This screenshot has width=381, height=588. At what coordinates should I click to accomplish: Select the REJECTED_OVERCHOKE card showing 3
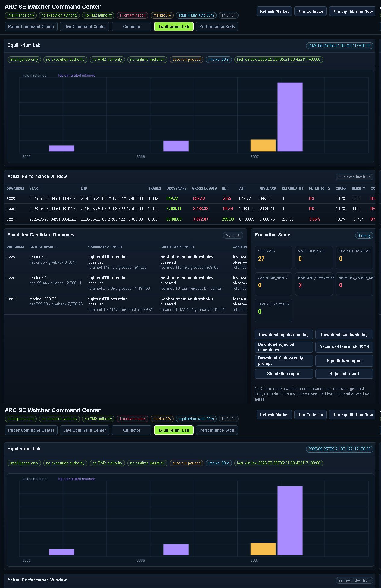[314, 284]
